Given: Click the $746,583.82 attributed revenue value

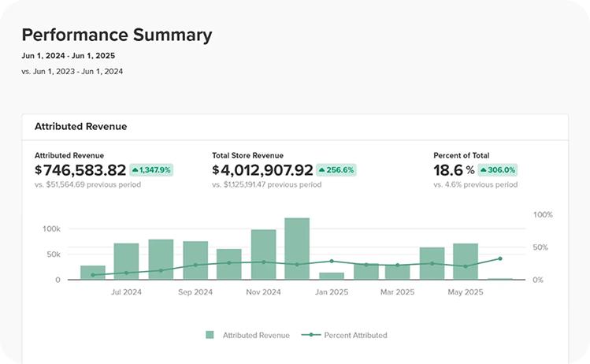Looking at the screenshot, I should pyautogui.click(x=80, y=170).
